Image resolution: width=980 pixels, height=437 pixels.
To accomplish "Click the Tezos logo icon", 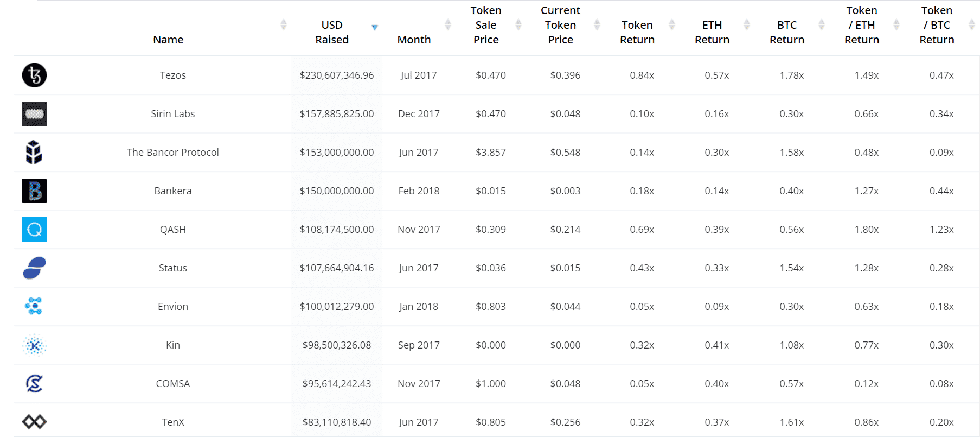I will 34,75.
